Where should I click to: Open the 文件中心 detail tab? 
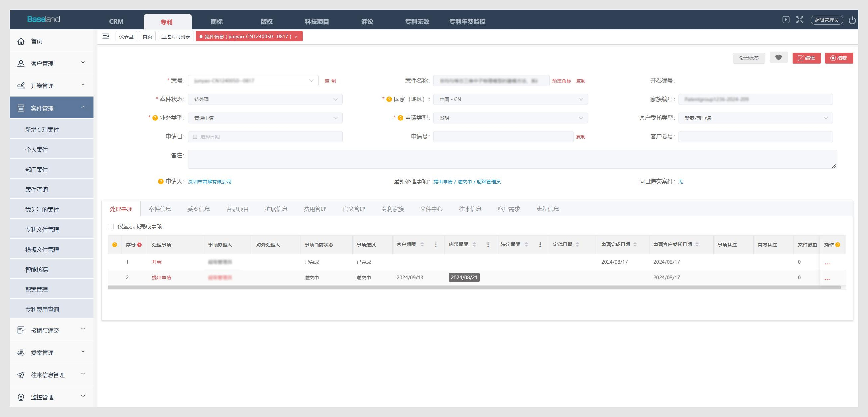431,209
